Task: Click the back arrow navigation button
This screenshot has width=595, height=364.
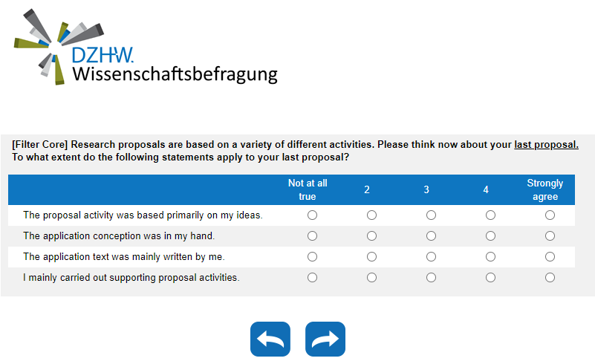Action: tap(270, 339)
